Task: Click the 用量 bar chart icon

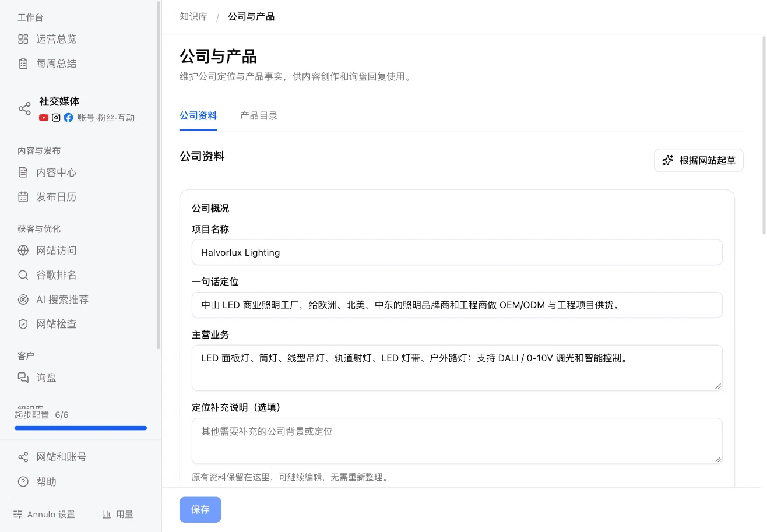Action: coord(107,515)
